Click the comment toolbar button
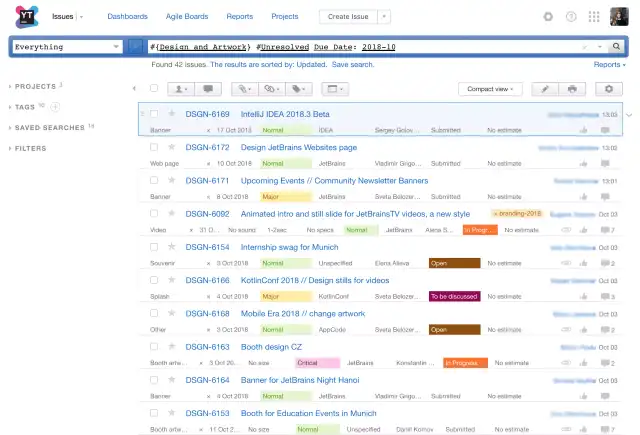 click(208, 89)
